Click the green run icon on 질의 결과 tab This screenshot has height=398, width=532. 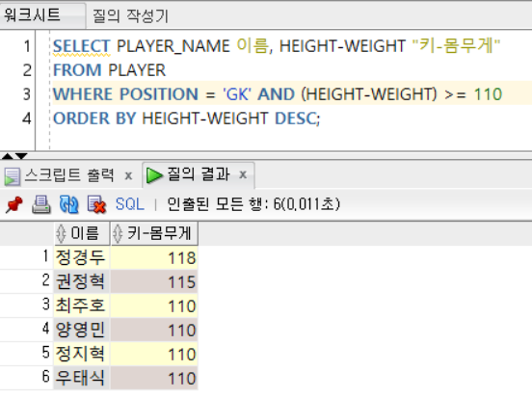155,175
